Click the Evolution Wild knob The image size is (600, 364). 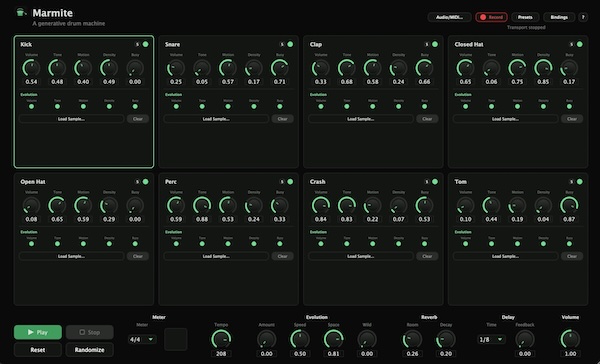click(367, 339)
